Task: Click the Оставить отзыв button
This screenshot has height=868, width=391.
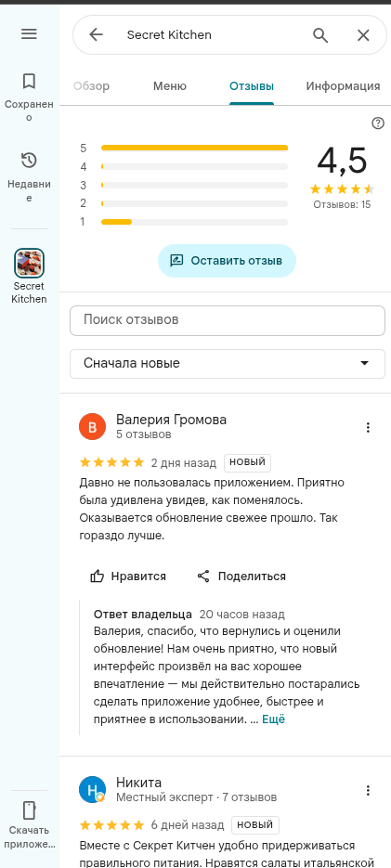Action: 227,261
